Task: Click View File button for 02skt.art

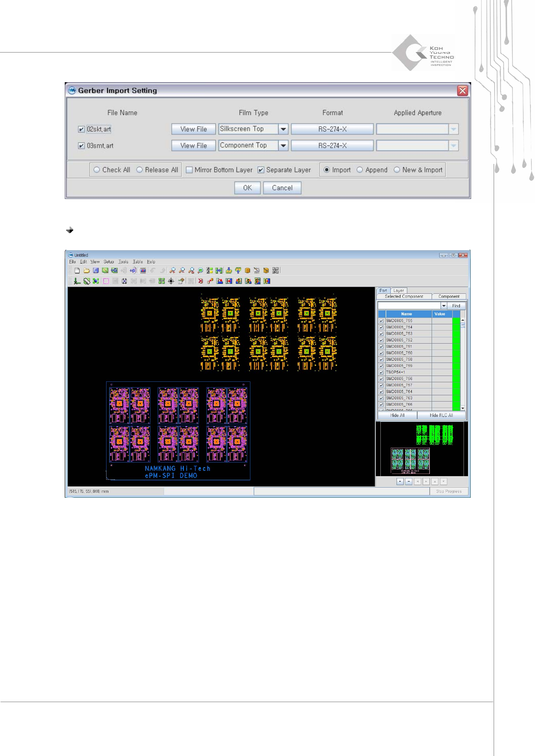Action: 194,129
